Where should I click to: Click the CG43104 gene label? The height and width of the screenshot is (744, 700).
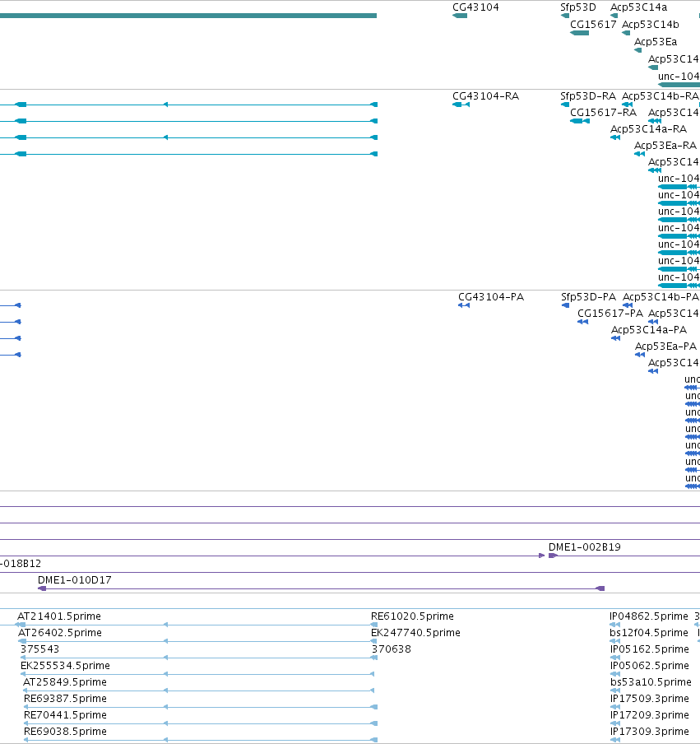[475, 7]
